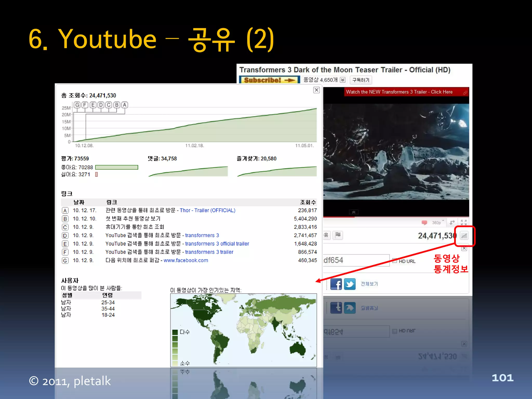
Task: Click row label E in links table
Action: [x=65, y=244]
